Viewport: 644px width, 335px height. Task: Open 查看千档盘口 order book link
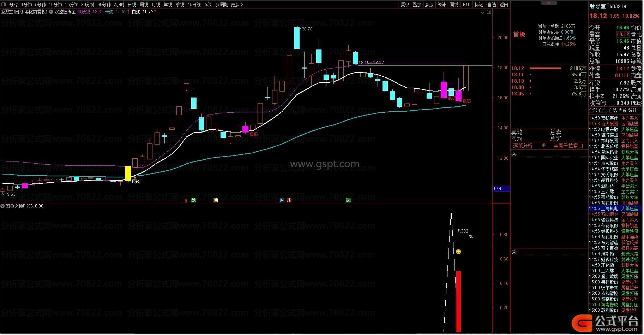[568, 146]
